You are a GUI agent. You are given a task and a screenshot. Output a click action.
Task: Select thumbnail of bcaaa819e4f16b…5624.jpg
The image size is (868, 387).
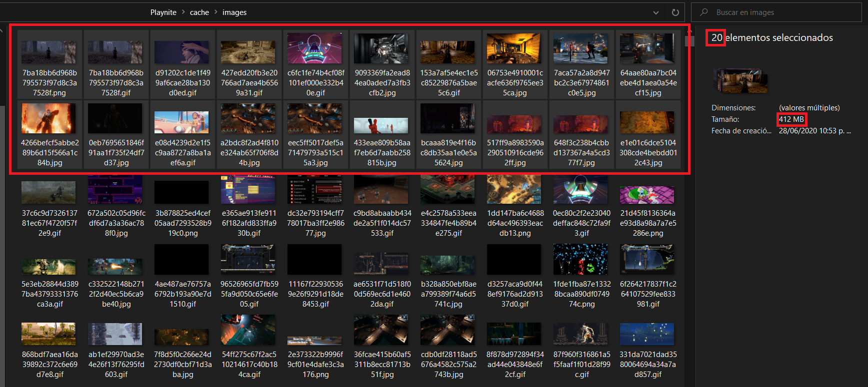coord(448,118)
